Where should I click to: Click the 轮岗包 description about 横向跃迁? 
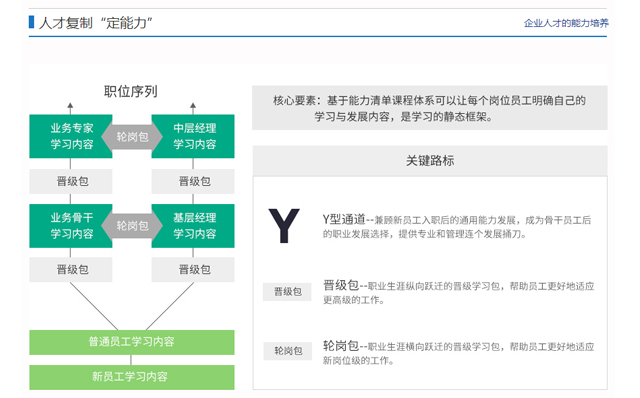pos(458,353)
